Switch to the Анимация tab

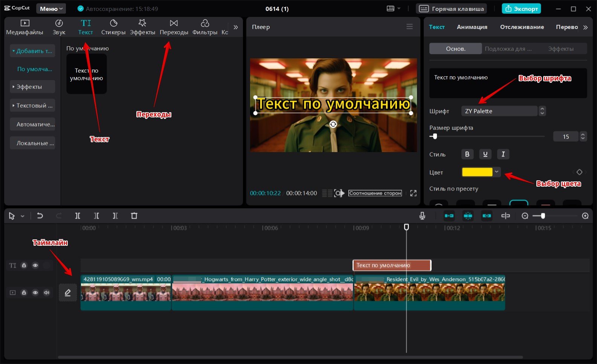click(472, 27)
